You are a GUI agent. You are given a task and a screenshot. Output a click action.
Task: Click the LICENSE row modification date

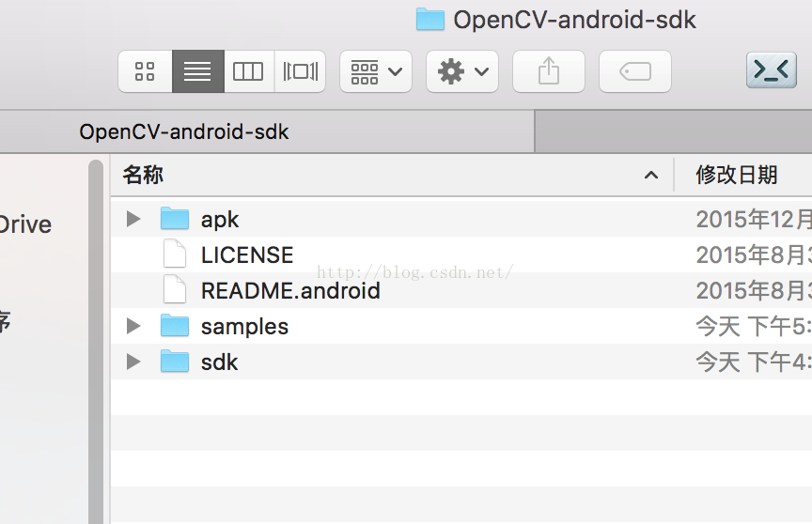coord(754,255)
